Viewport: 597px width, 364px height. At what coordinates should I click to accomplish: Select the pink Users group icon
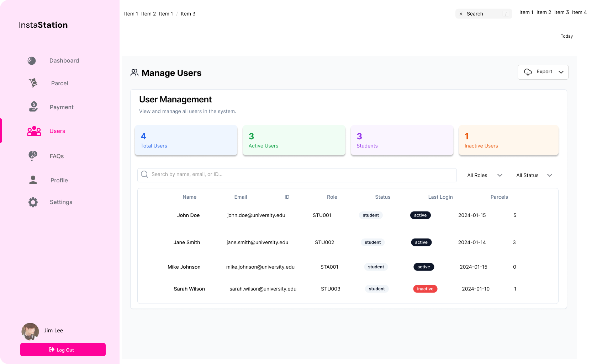34,131
